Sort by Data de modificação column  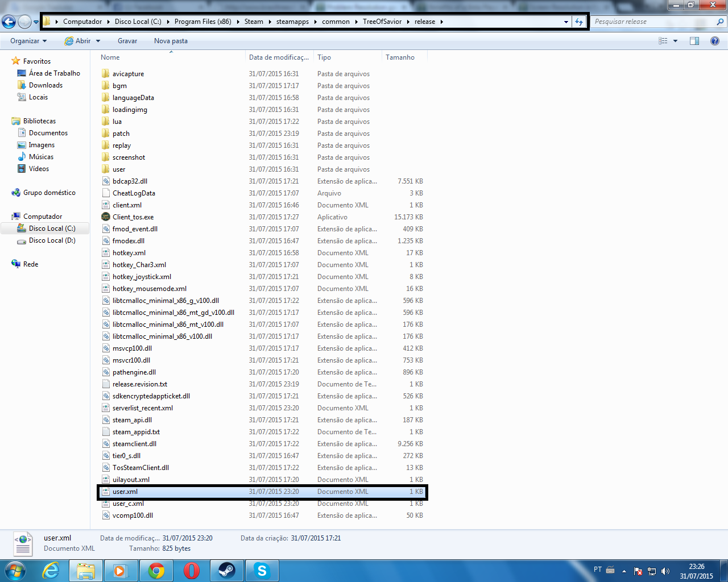pos(279,57)
